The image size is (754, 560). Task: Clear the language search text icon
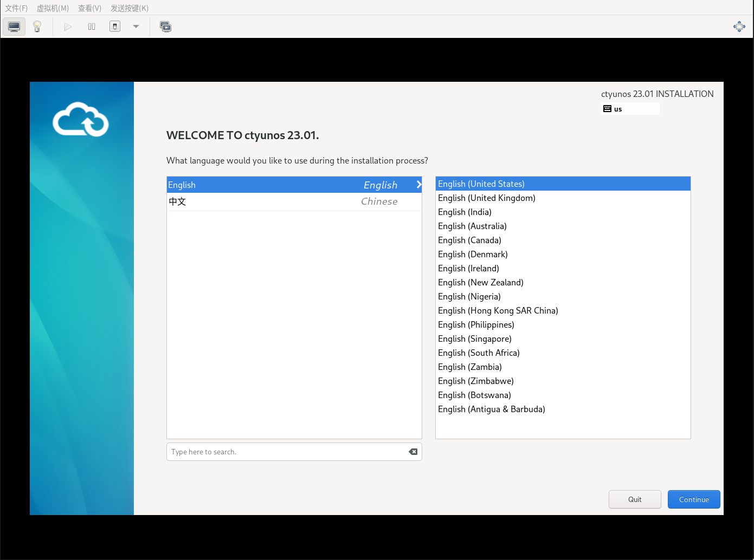[413, 452]
